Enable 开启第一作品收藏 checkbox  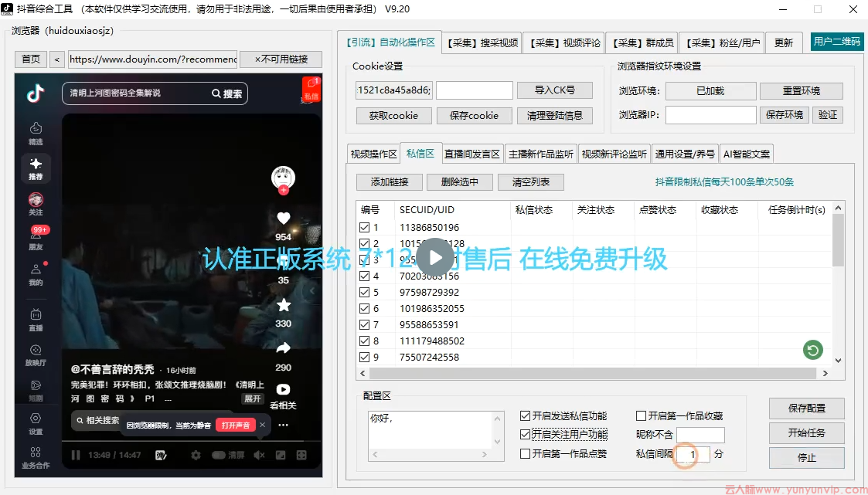641,416
